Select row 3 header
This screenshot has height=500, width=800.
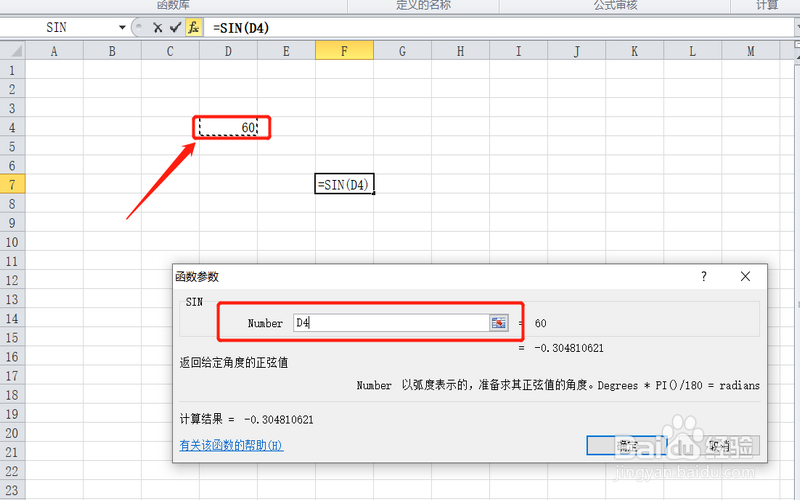tap(12, 108)
